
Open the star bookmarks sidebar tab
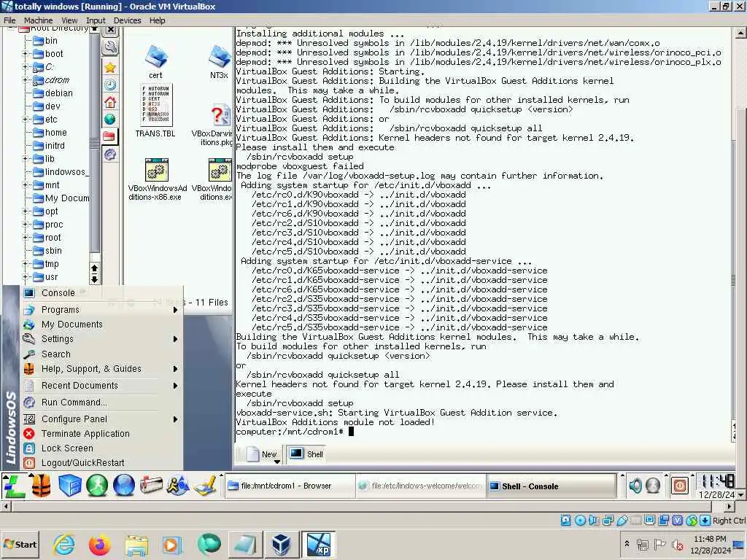click(110, 67)
